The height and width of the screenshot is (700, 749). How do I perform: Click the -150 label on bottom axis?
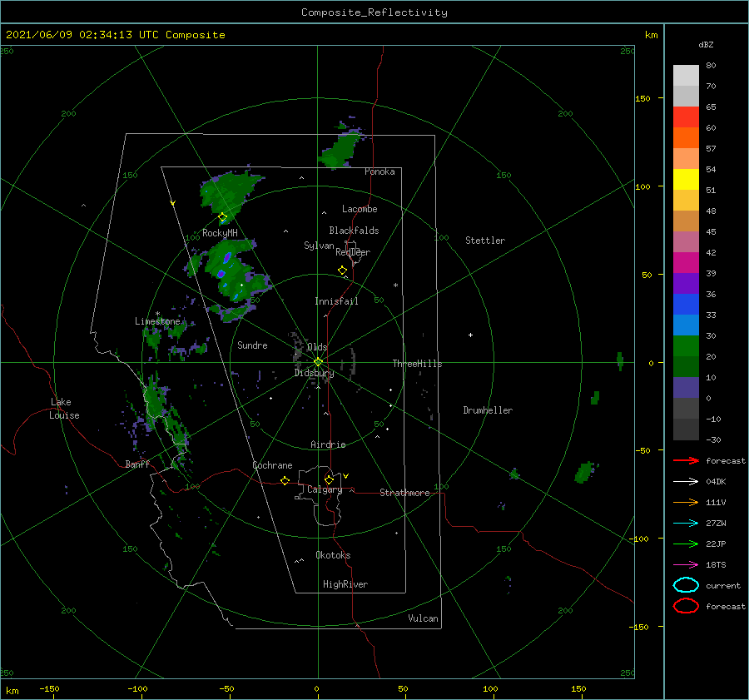tap(49, 688)
